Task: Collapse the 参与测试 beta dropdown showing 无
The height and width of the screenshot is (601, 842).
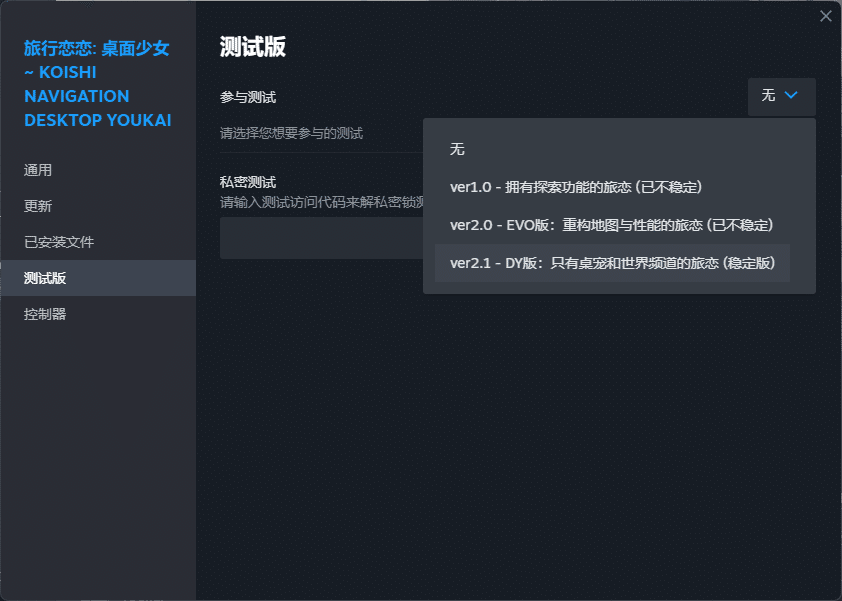Action: 781,97
